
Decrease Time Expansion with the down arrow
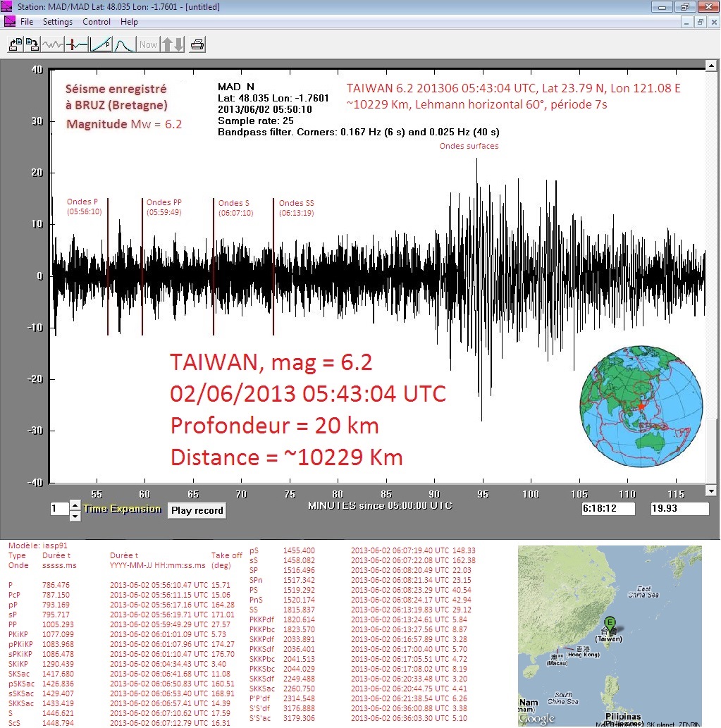pos(75,516)
